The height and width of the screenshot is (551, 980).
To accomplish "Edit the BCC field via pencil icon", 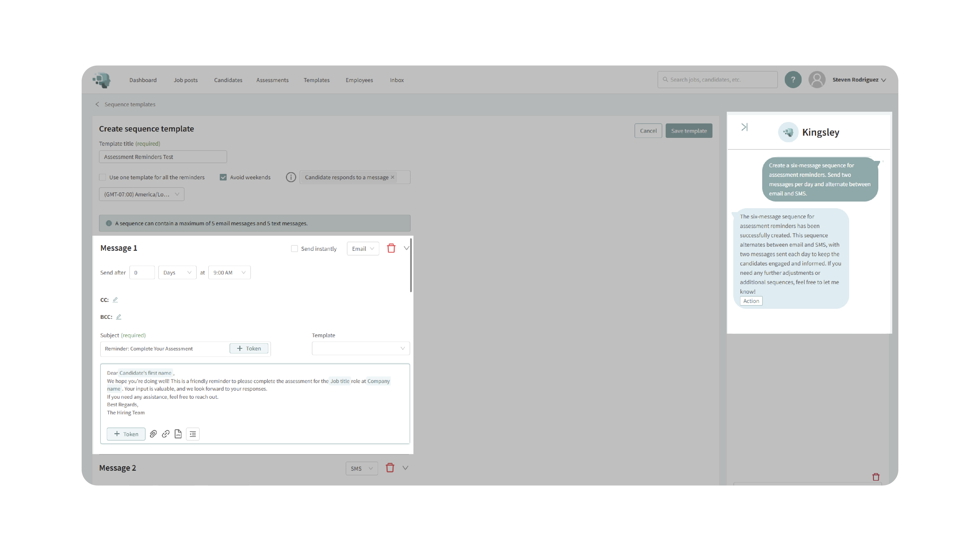I will 119,317.
